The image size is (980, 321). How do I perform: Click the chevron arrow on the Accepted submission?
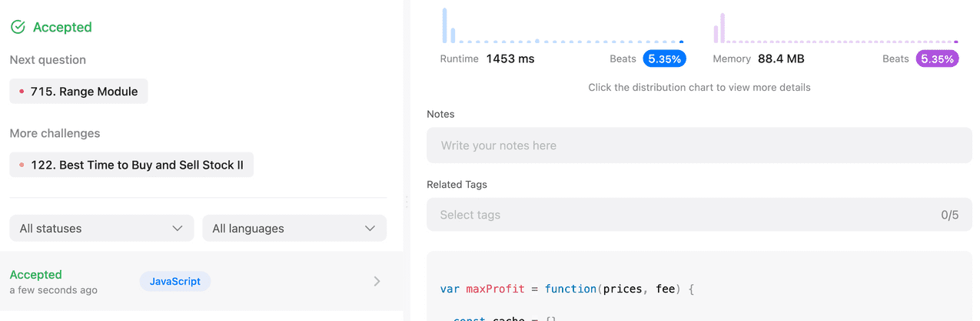(377, 282)
